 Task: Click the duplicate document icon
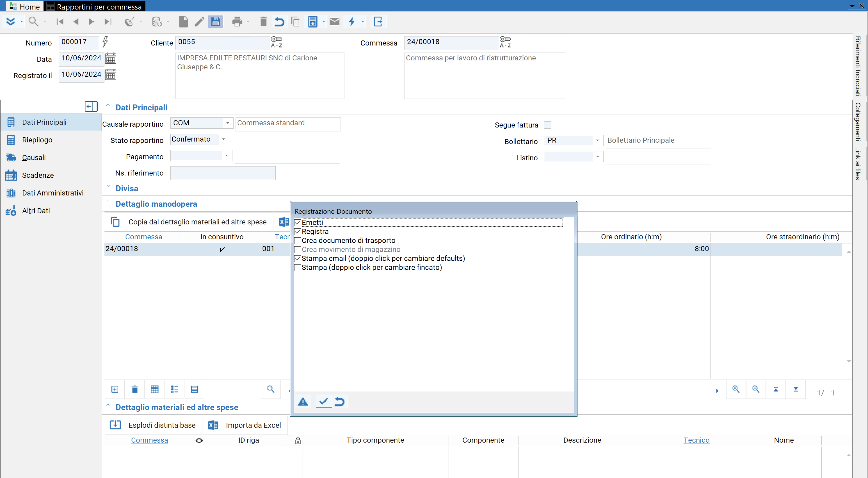(x=296, y=22)
